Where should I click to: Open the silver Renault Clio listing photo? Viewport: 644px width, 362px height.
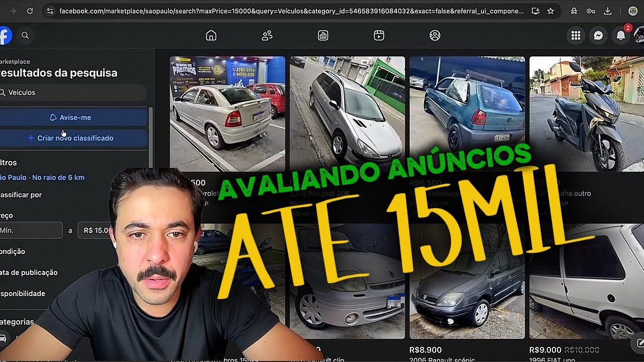(347, 282)
